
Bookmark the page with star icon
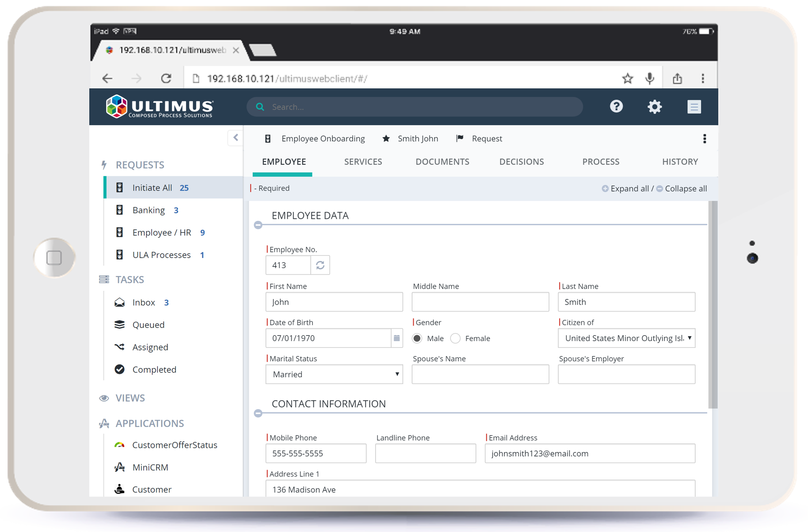coord(627,79)
